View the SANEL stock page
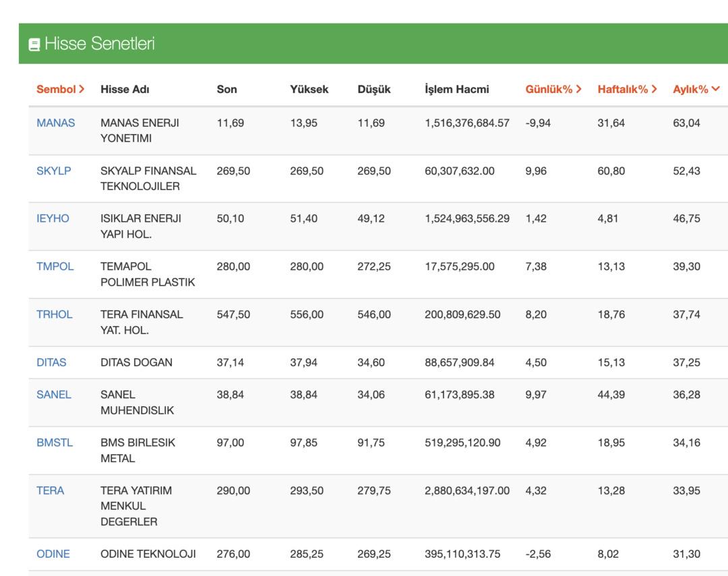Screen dimensions: 728x576 (x=53, y=394)
